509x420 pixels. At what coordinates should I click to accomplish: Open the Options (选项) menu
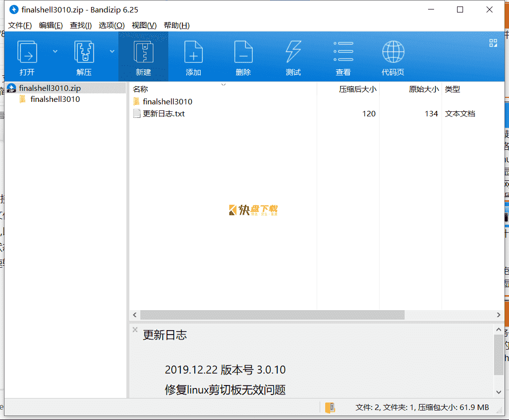tap(111, 25)
